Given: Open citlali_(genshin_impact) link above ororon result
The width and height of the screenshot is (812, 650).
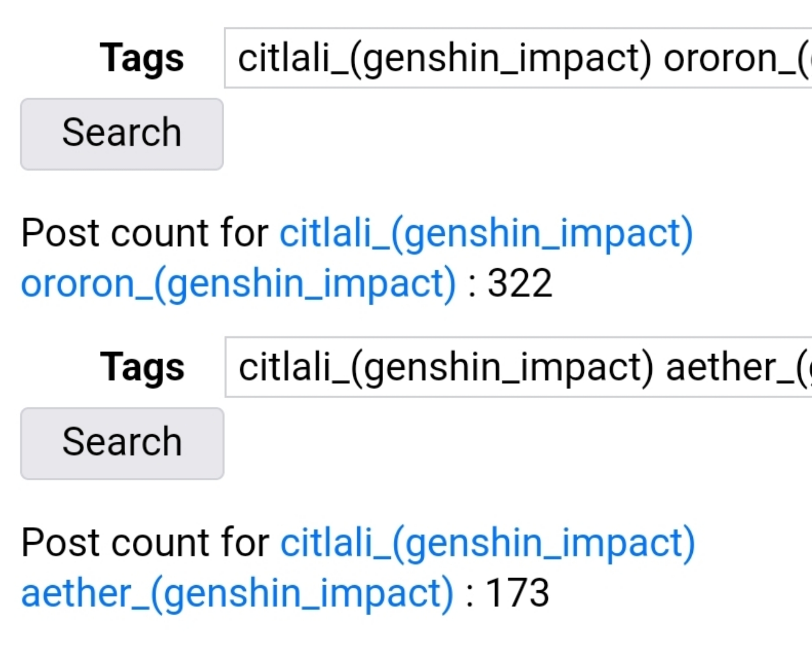Looking at the screenshot, I should click(486, 233).
